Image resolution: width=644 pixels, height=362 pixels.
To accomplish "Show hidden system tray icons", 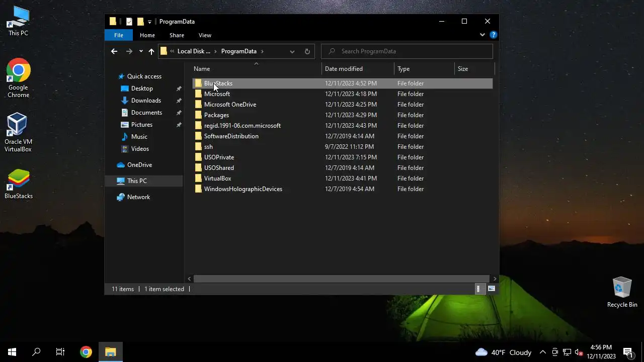I will pos(542,352).
